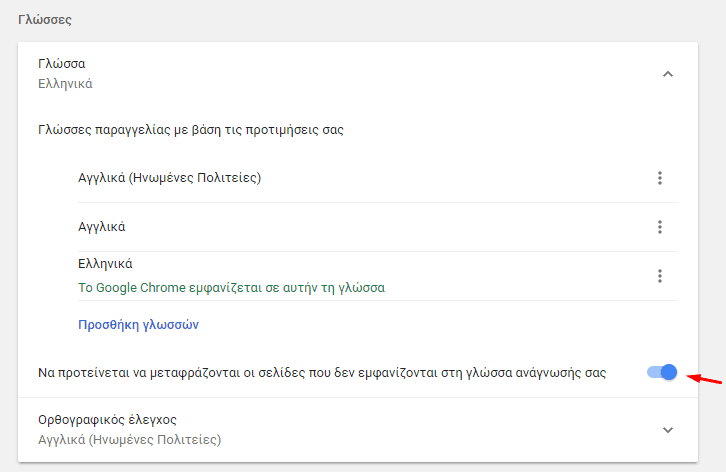Open options menu for Αγγλικά (Ηνωμένες Πολιτείες)
726x472 pixels.
pyautogui.click(x=660, y=178)
